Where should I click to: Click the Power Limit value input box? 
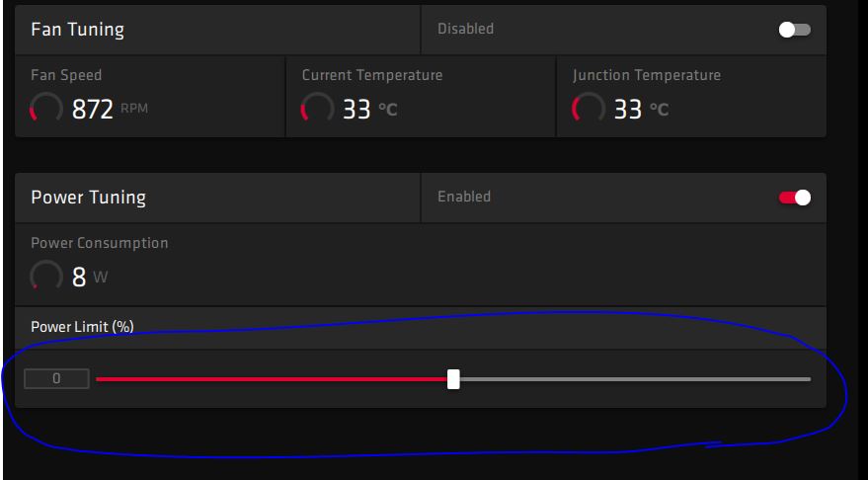tap(56, 378)
